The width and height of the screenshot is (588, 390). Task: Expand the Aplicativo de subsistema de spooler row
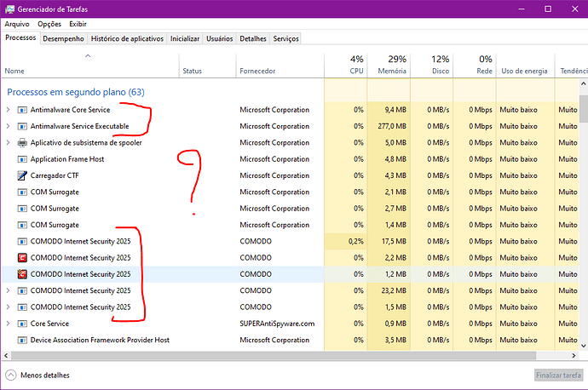[x=9, y=142]
